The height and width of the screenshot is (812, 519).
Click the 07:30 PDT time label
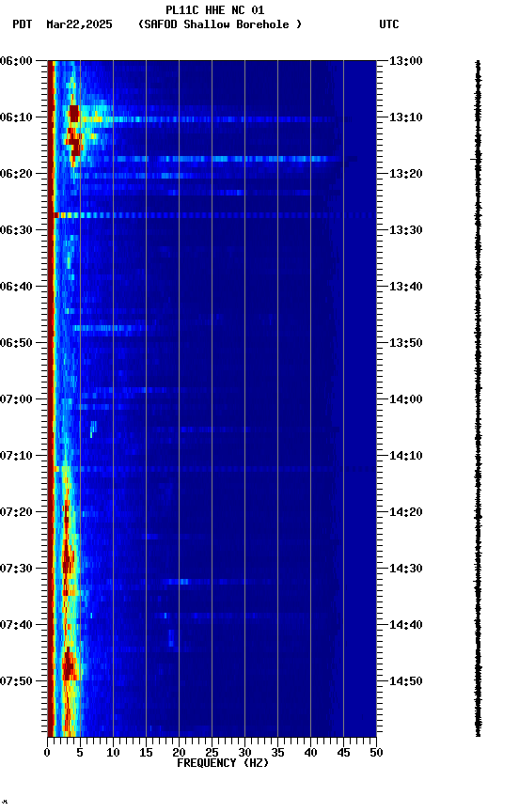click(16, 569)
